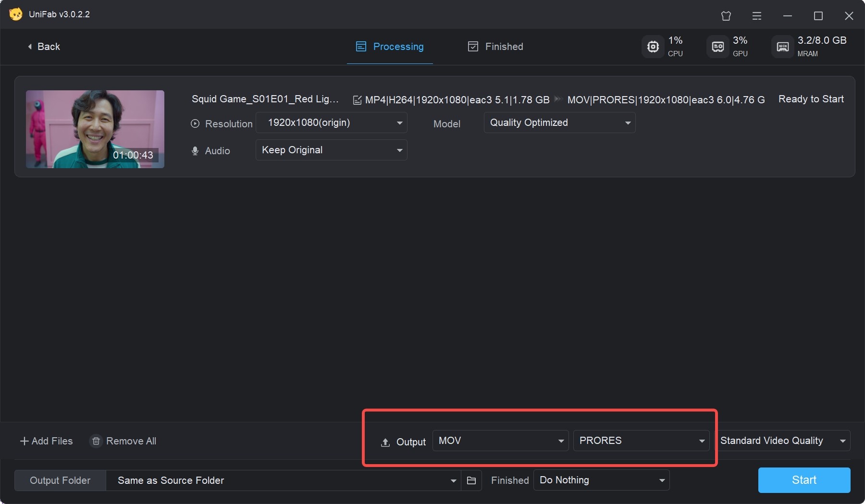Click the UniFab cat logo icon
The height and width of the screenshot is (504, 865).
[15, 14]
